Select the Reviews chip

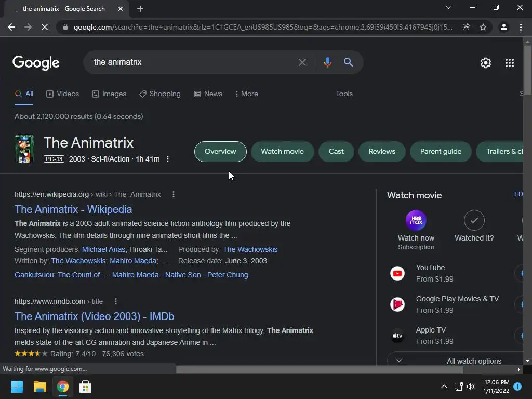point(382,152)
